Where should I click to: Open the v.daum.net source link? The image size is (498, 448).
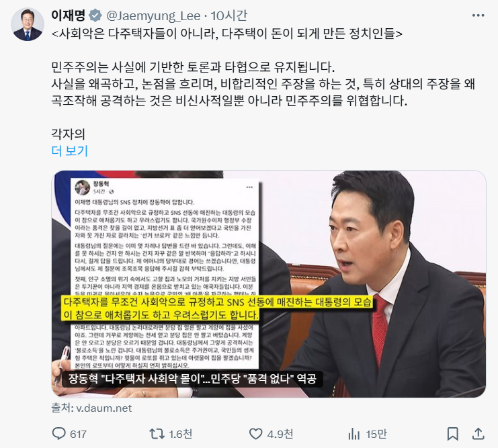(91, 408)
